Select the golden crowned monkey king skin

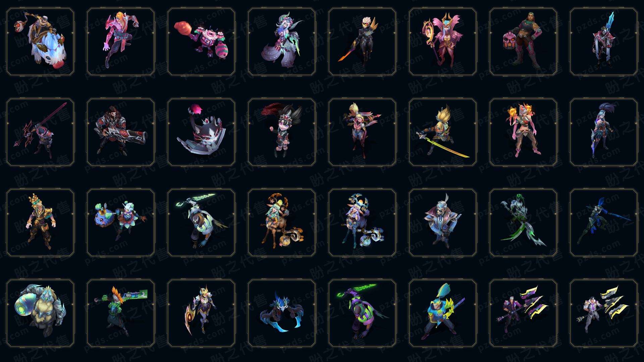[x=40, y=223]
